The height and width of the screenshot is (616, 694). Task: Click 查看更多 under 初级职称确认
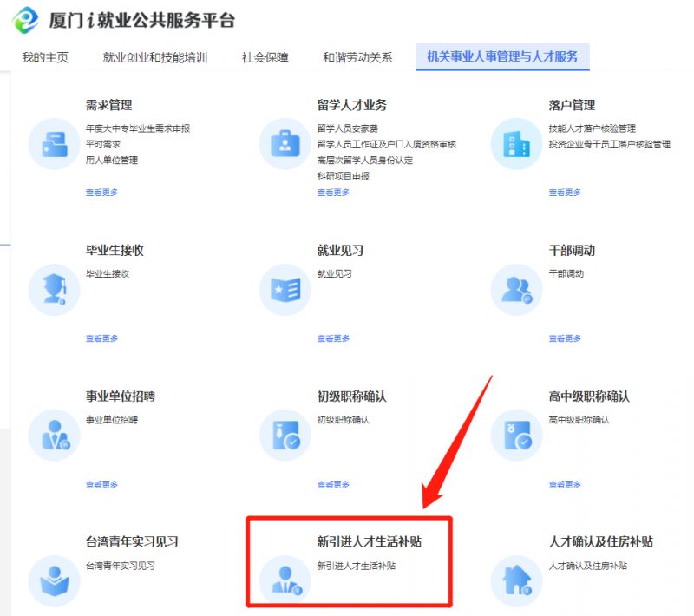(333, 485)
